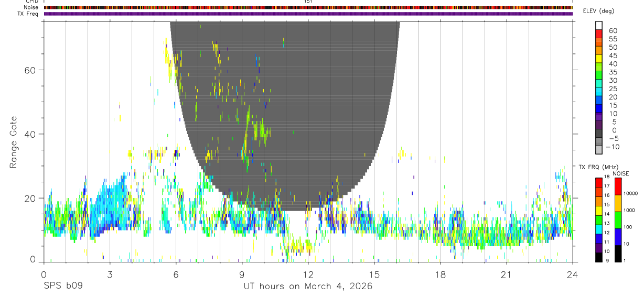Click the 9 tick on the UT hours axis
This screenshot has width=644, height=297.
(242, 274)
